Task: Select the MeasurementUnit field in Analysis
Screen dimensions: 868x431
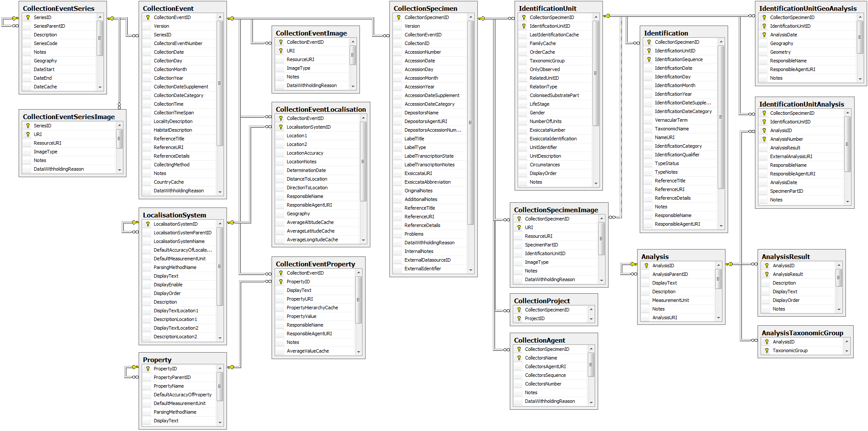Action: pos(677,300)
